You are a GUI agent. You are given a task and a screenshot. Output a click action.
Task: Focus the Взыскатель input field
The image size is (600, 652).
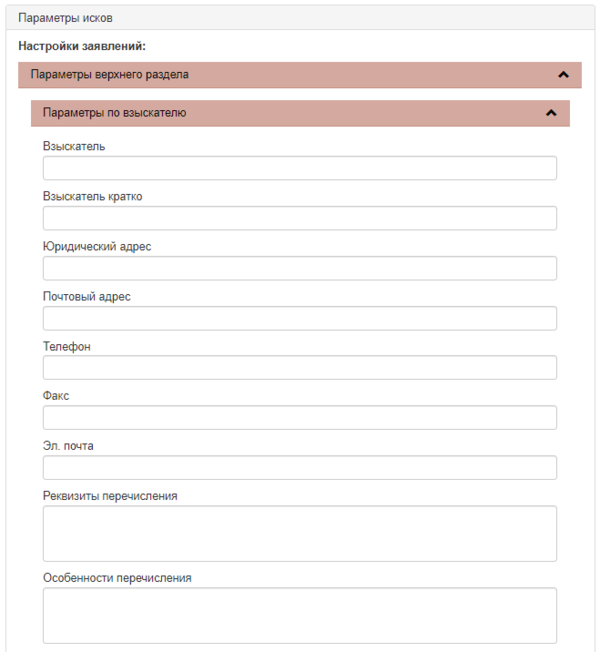(x=299, y=168)
